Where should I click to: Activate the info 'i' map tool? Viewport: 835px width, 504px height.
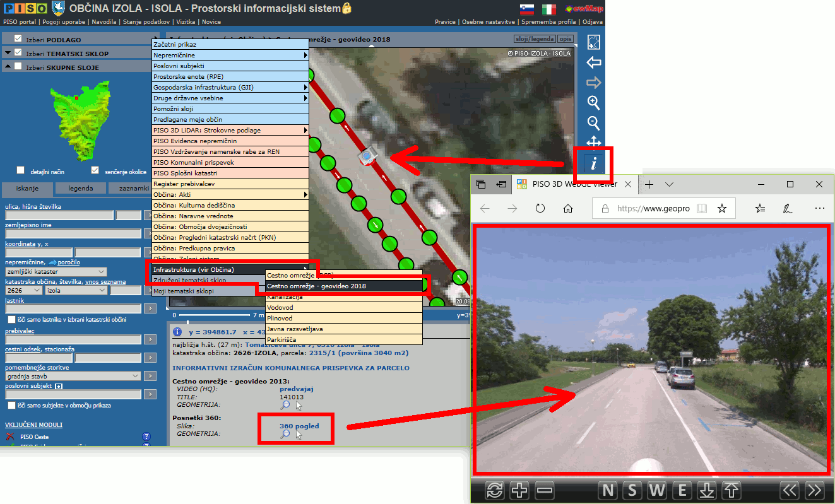tap(593, 164)
